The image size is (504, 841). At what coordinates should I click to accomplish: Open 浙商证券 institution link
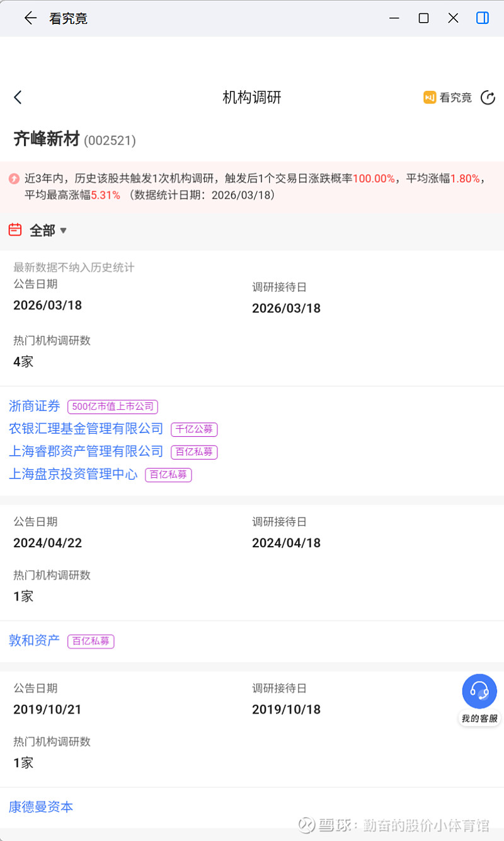(x=35, y=406)
